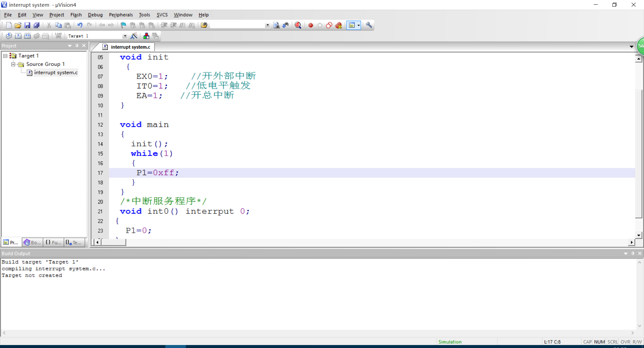
Task: Disable all breakpoints
Action: pos(329,25)
